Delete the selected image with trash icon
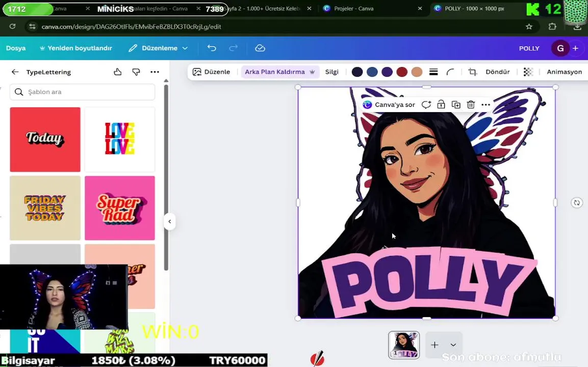The height and width of the screenshot is (367, 588). (x=471, y=104)
